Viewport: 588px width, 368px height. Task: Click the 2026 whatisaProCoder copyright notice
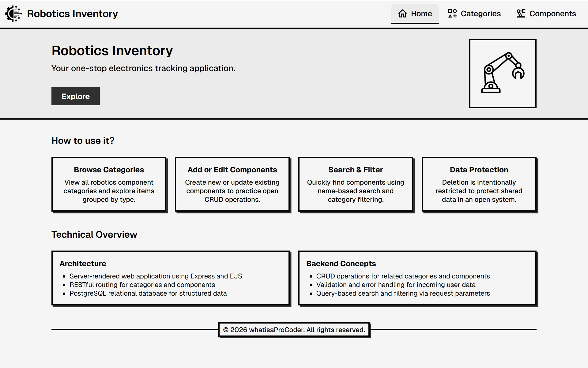(294, 330)
